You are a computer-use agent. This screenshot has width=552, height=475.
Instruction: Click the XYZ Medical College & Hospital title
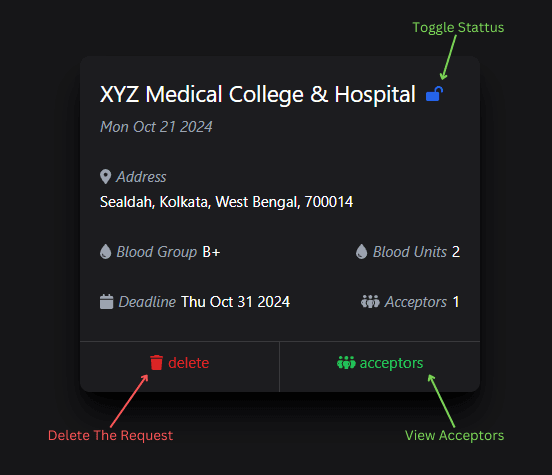258,94
